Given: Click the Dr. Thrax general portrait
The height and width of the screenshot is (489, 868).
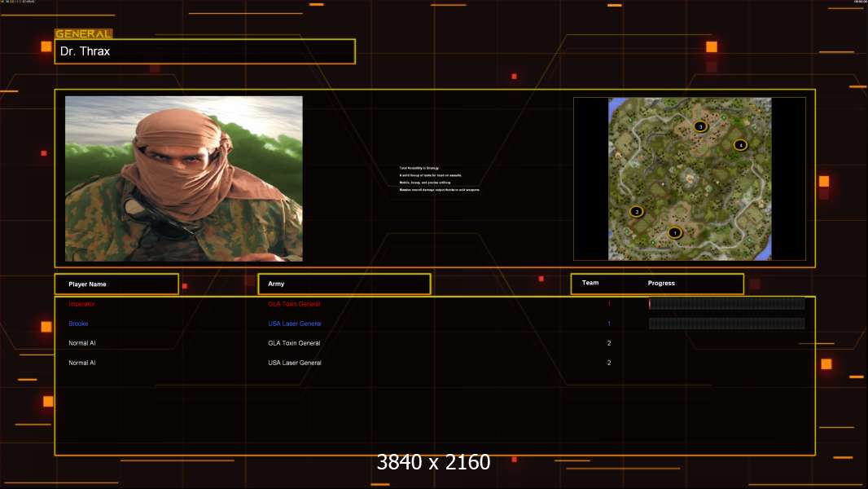Looking at the screenshot, I should [183, 178].
